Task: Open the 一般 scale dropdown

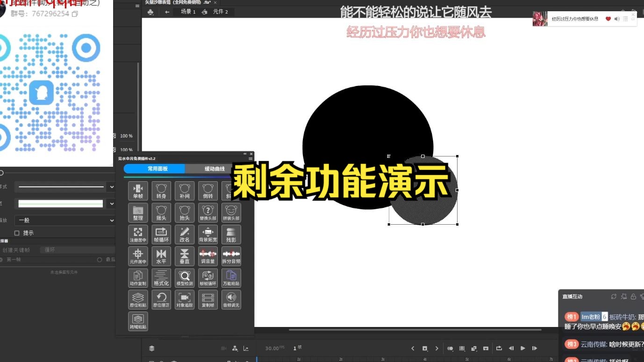Action: click(x=65, y=220)
